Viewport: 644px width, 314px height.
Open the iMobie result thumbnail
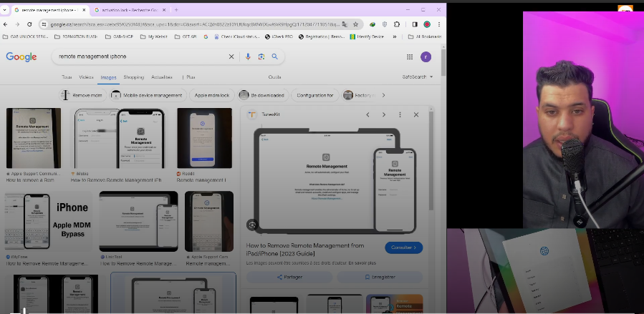tap(119, 138)
